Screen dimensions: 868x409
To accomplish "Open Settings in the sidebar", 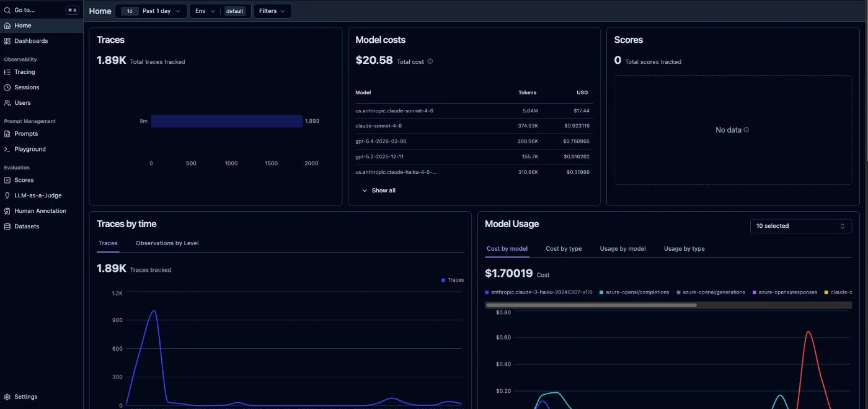I will 42,397.
